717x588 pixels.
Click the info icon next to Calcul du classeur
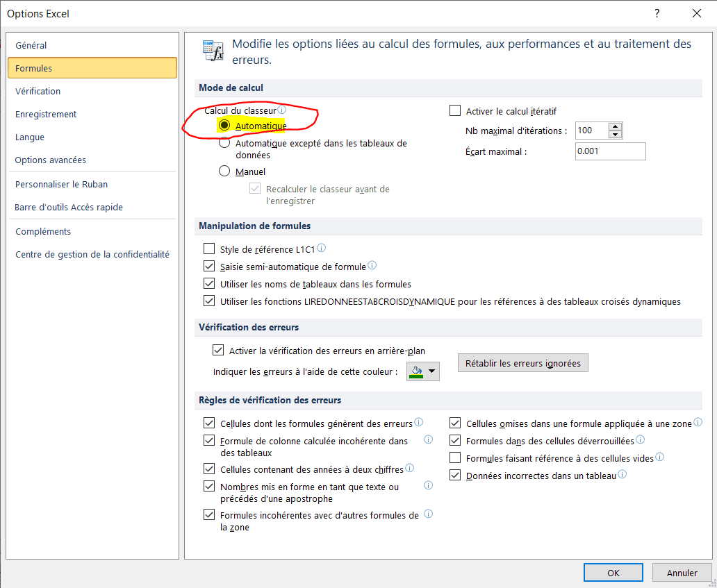[x=282, y=110]
